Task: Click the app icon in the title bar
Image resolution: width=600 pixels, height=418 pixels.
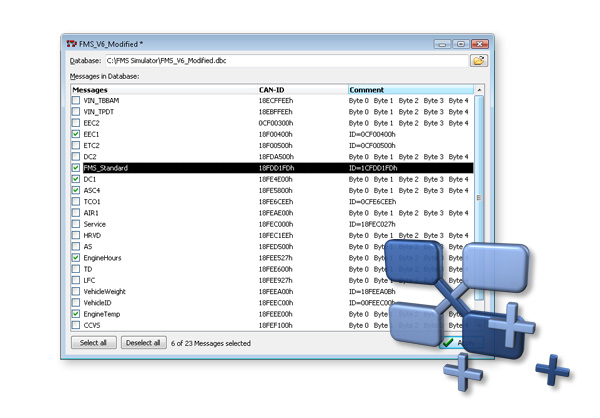Action: [x=71, y=44]
